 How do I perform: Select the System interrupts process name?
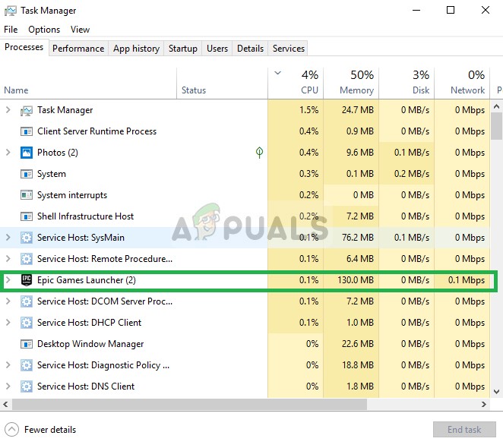coord(72,195)
